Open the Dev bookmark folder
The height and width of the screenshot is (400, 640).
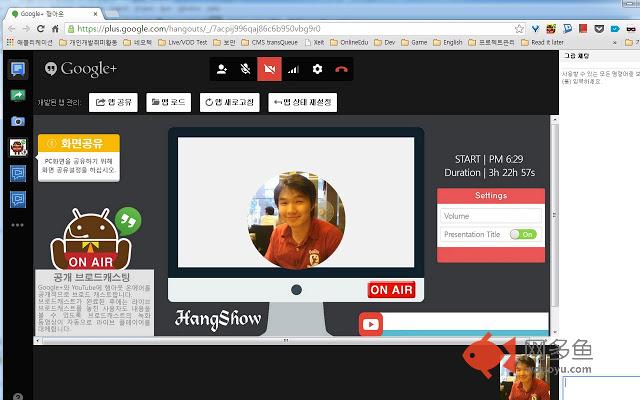(385, 42)
